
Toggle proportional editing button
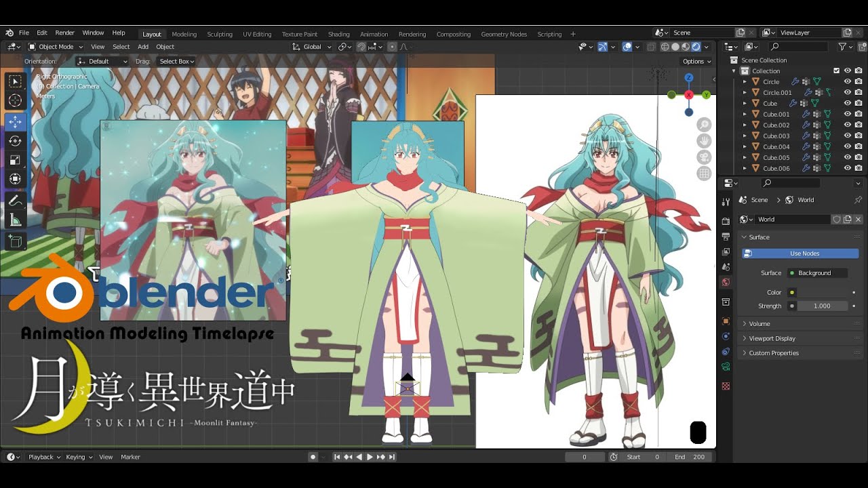coord(392,47)
